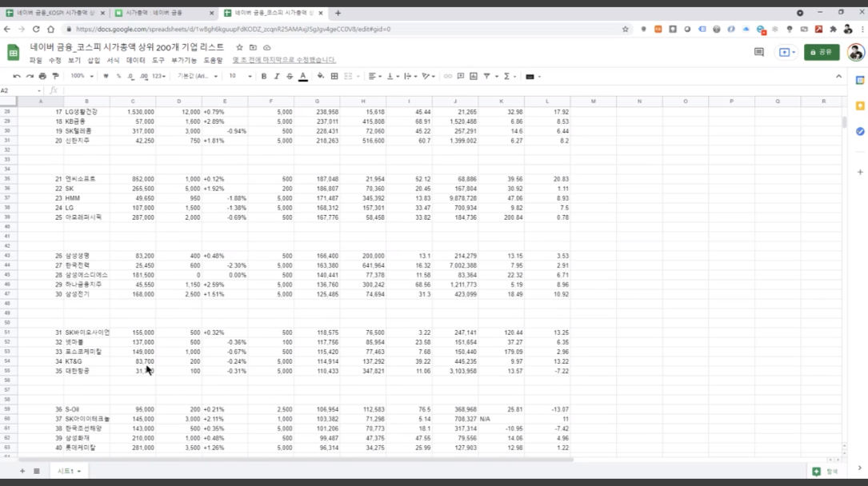The width and height of the screenshot is (868, 486).
Task: Click the present to meeting button
Action: tap(786, 52)
